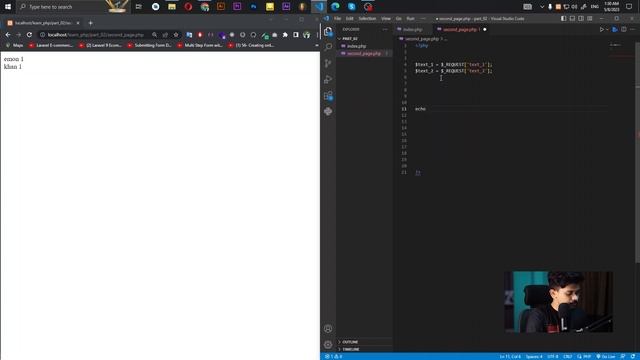640x360 pixels.
Task: Open the Laravel E-commerce bookmark
Action: point(51,45)
